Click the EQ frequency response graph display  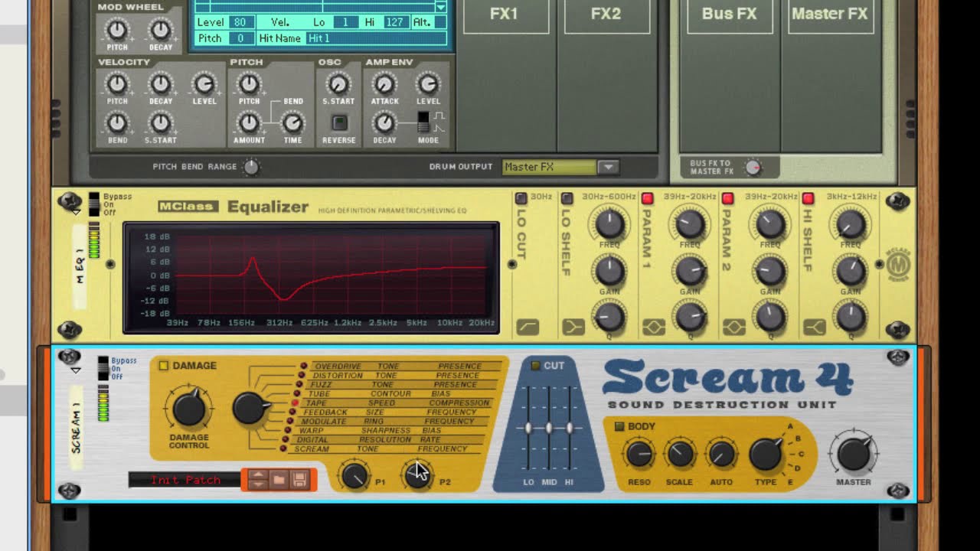coord(311,279)
